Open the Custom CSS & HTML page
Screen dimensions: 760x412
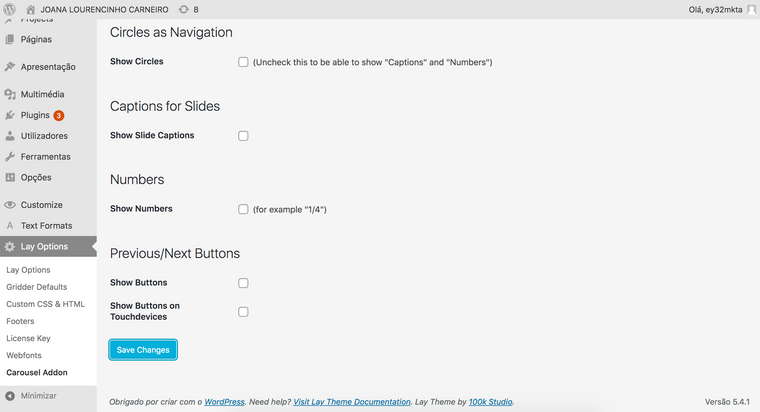[45, 304]
